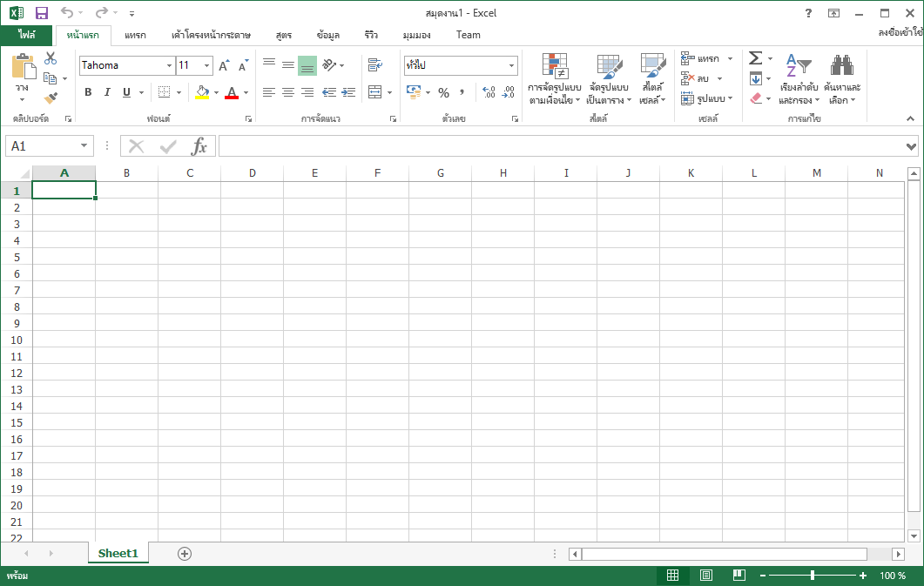
Task: Increase font size with large A icon
Action: [224, 65]
